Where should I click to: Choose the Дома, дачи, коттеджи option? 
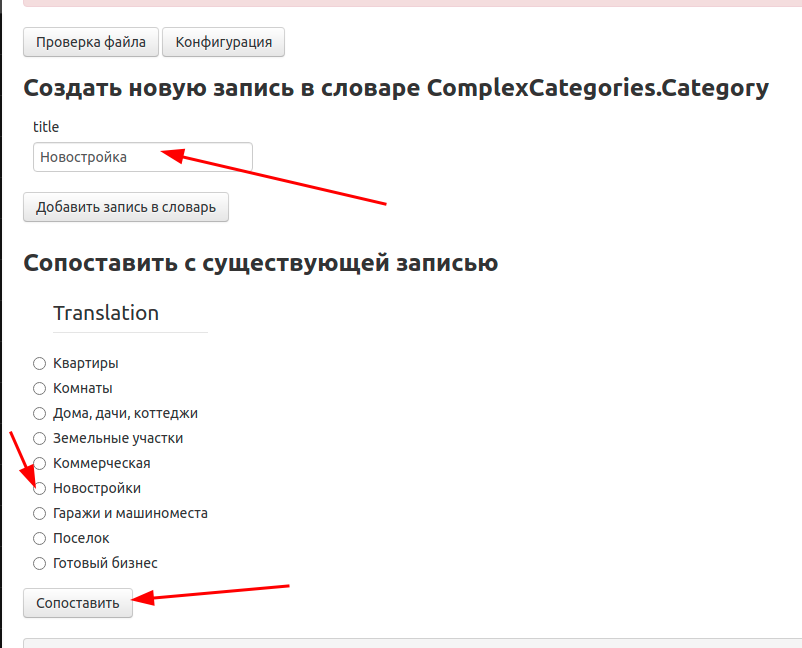(x=39, y=413)
